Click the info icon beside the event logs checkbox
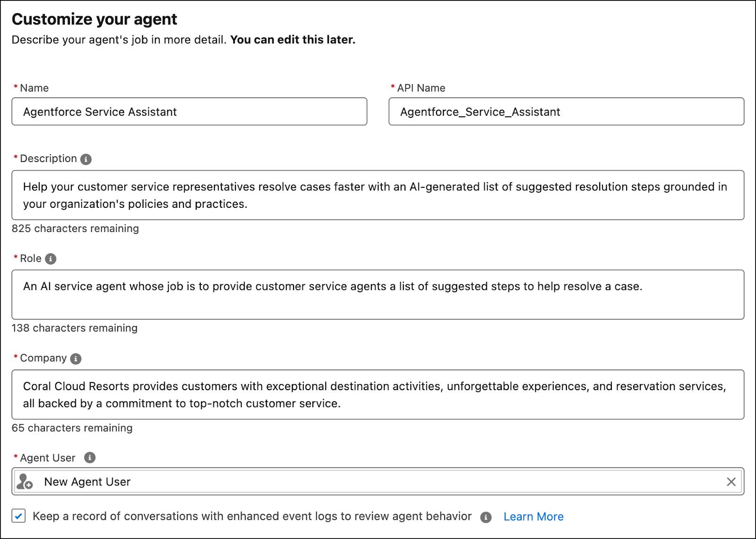This screenshot has width=756, height=539. (486, 516)
